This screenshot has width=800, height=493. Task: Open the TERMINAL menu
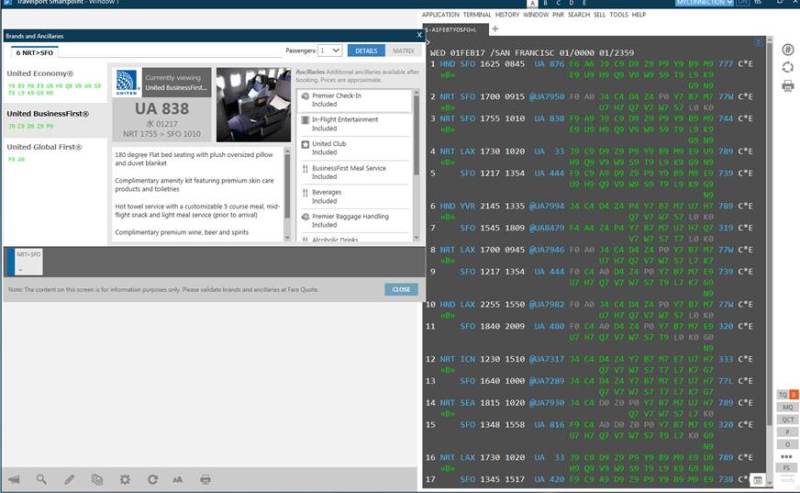pos(477,15)
